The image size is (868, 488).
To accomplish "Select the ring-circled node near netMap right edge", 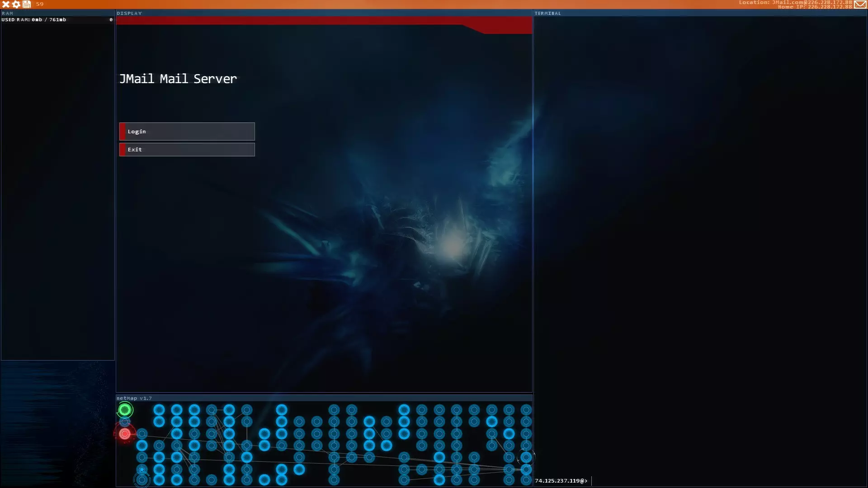I will click(526, 457).
